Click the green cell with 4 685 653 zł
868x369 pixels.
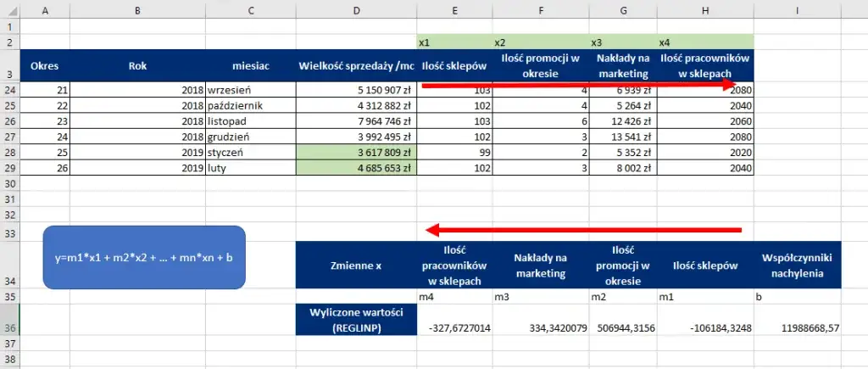[356, 168]
